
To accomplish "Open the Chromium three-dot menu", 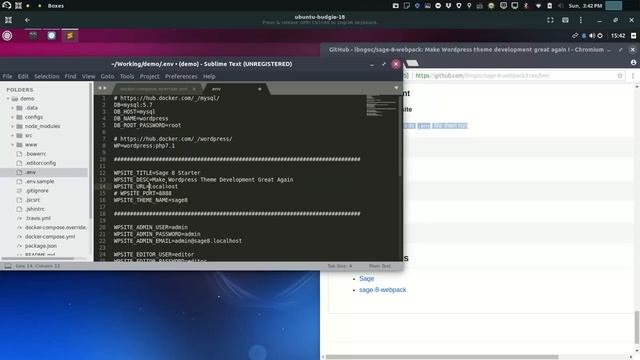I will [633, 76].
